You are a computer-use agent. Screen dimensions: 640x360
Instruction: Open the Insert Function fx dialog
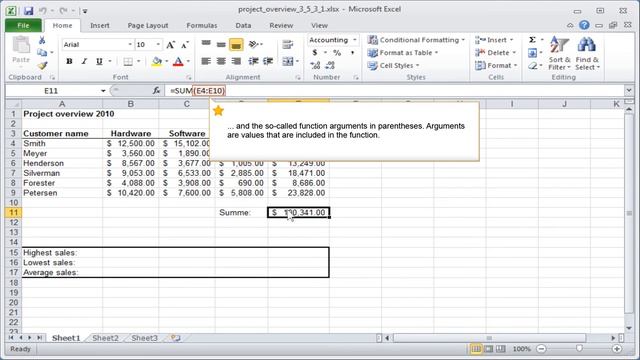(156, 91)
